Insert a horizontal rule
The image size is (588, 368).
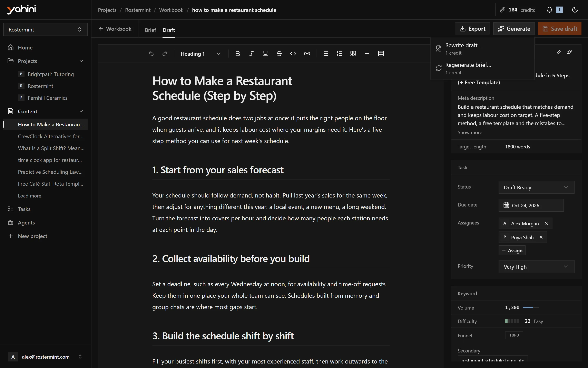click(367, 54)
